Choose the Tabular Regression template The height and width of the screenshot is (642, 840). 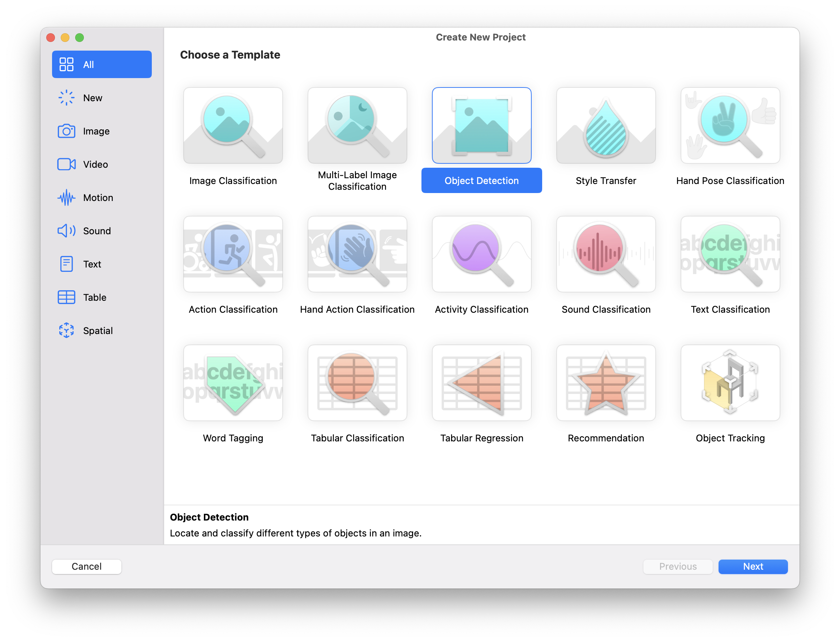click(481, 382)
